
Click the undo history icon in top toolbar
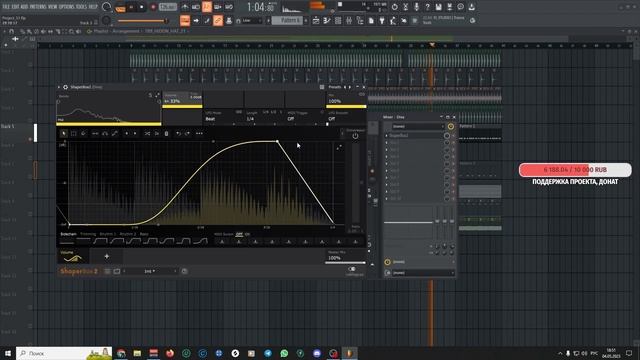(394, 7)
